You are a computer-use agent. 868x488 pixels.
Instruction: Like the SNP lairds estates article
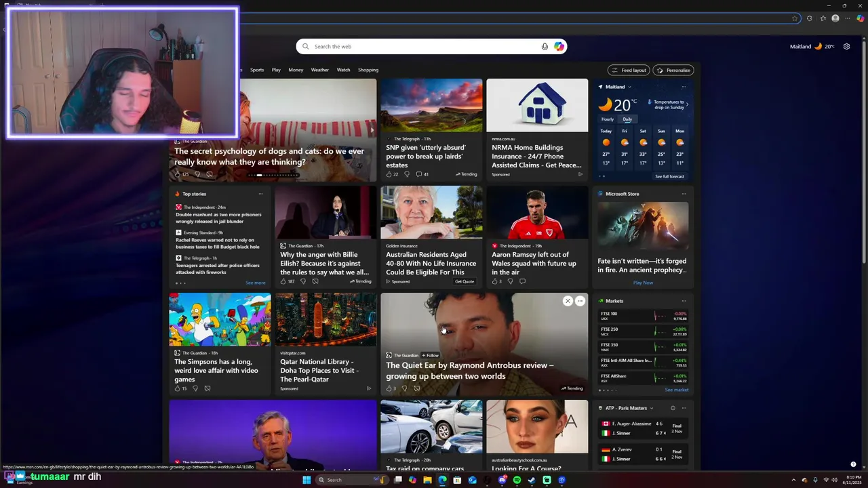[389, 174]
